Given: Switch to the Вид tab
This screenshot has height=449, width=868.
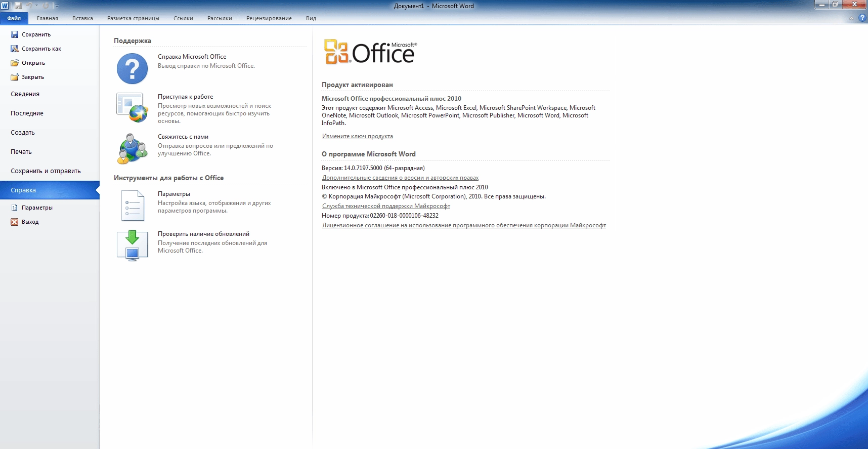Looking at the screenshot, I should click(311, 18).
